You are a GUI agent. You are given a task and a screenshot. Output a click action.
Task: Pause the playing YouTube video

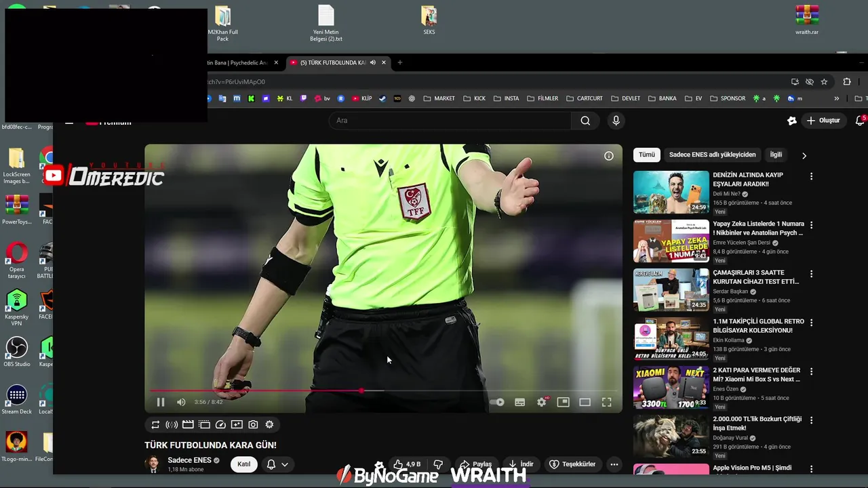click(161, 402)
